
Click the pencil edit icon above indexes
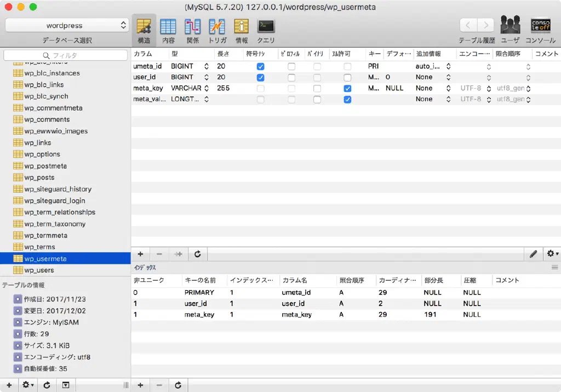point(533,254)
